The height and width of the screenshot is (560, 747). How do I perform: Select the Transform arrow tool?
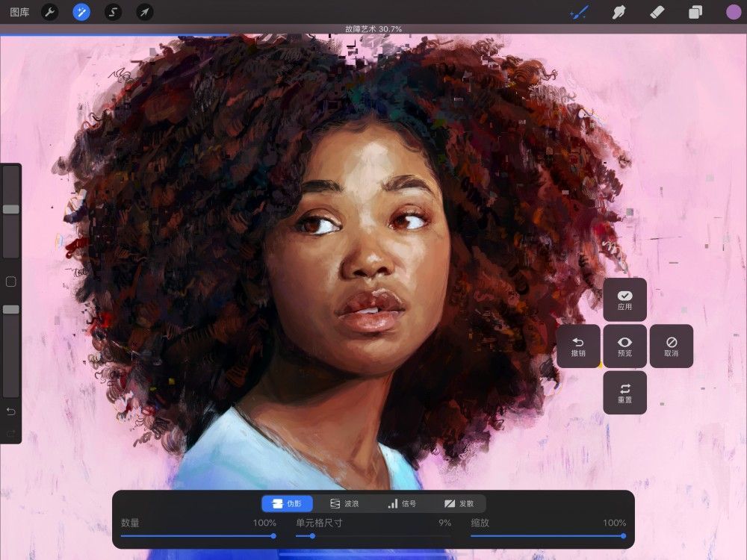pyautogui.click(x=145, y=11)
